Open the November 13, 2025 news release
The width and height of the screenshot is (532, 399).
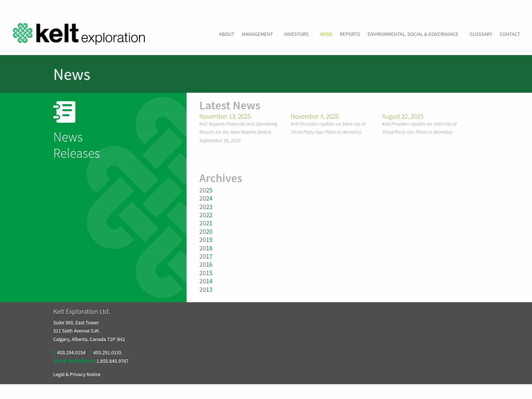pos(225,116)
